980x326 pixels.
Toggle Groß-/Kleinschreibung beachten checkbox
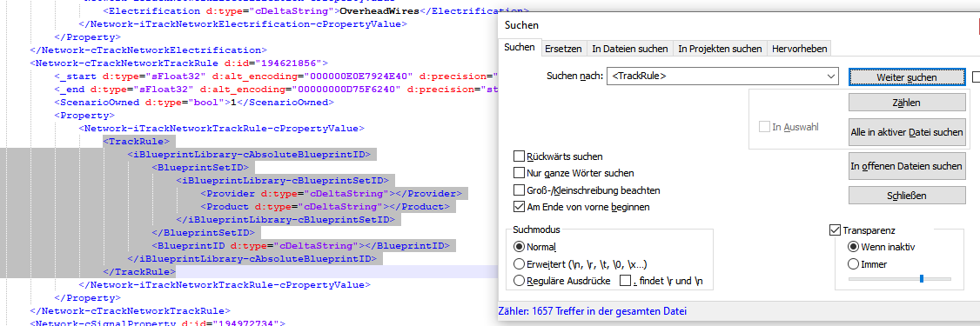(x=518, y=190)
